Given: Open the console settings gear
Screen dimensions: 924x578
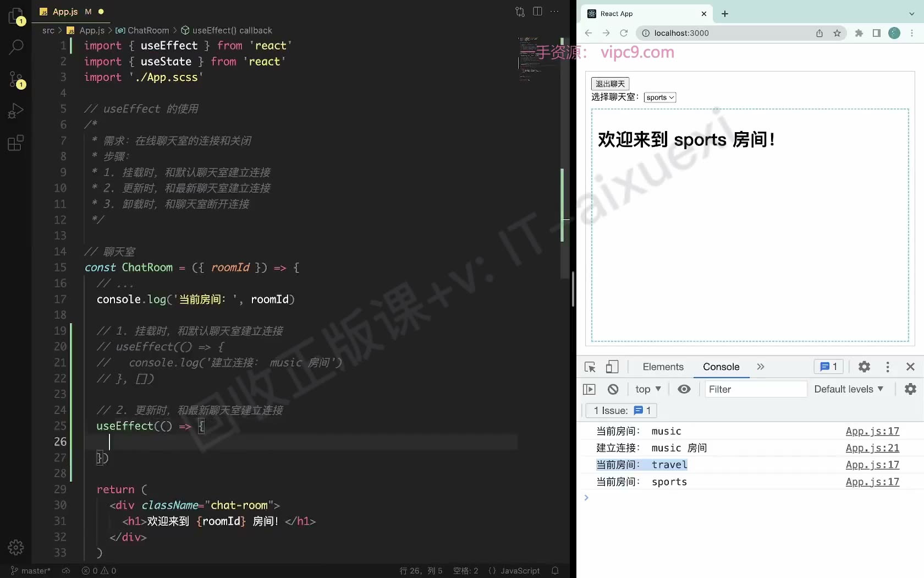Looking at the screenshot, I should (x=911, y=389).
